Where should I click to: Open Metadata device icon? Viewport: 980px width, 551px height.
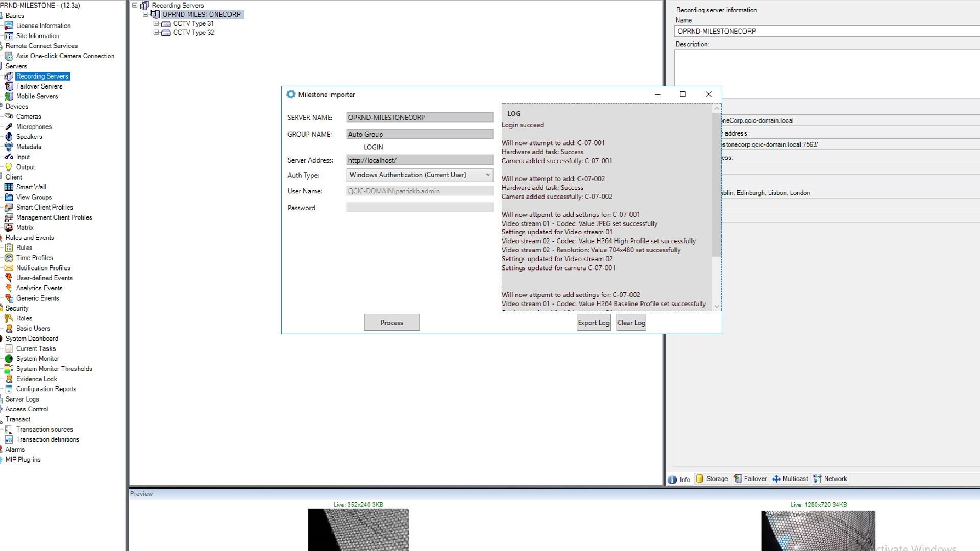pos(9,147)
